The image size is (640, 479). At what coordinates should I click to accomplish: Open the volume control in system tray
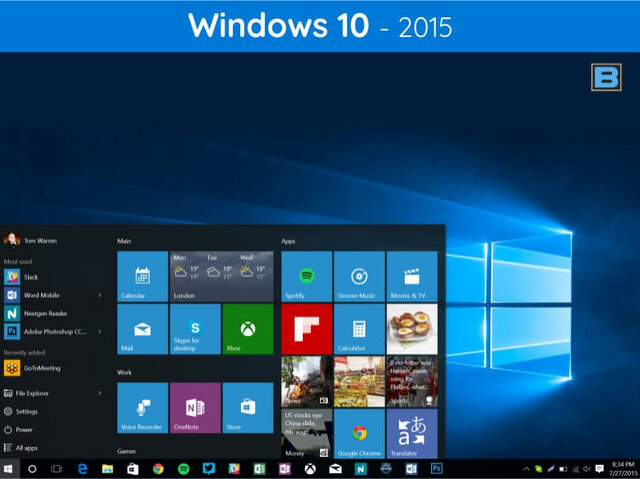587,469
